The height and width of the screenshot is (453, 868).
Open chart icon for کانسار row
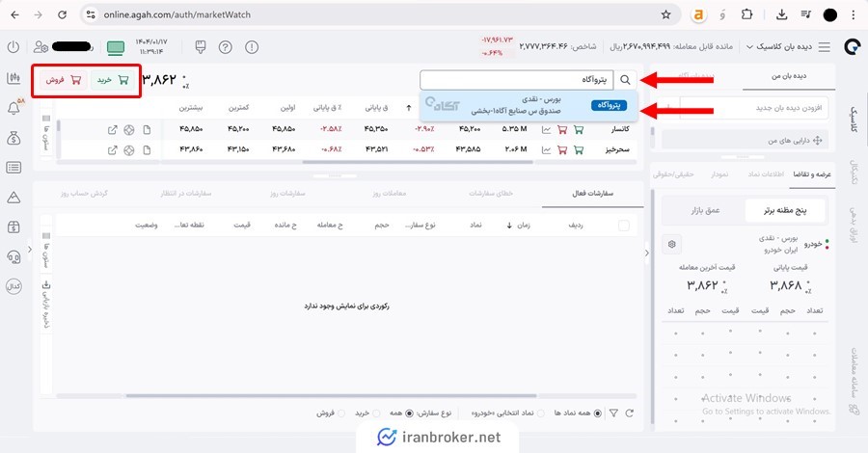click(x=545, y=129)
